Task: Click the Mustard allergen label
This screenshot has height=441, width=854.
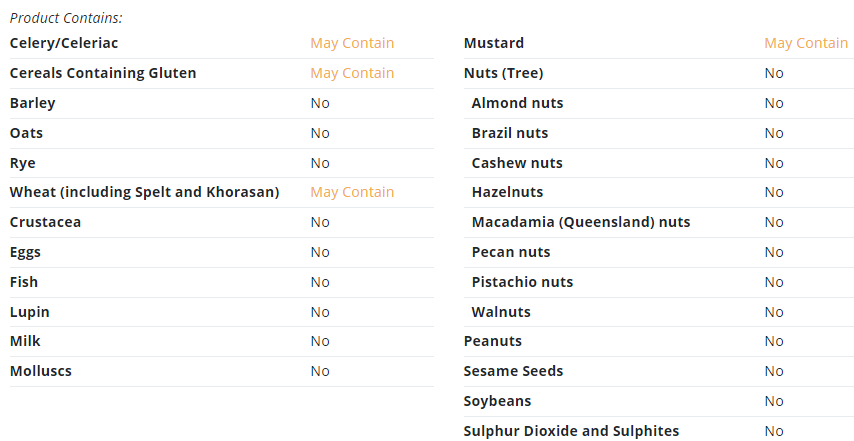Action: 493,43
